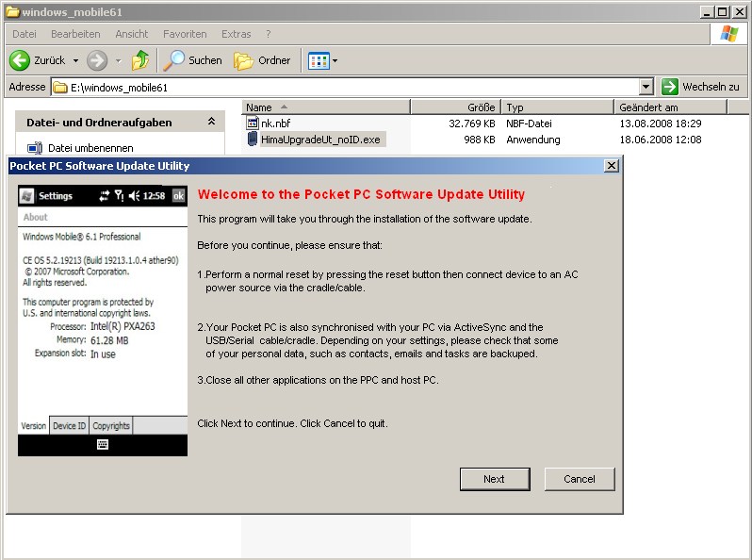Click Cancel to quit the update
Image resolution: width=752 pixels, height=560 pixels.
pyautogui.click(x=580, y=479)
